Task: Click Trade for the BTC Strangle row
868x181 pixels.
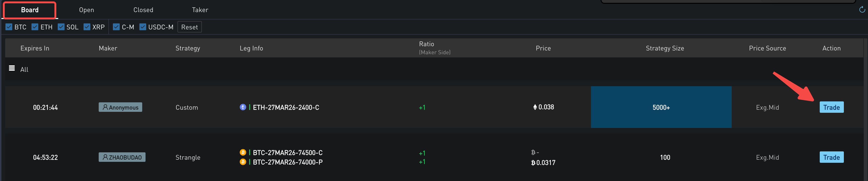Action: (831, 157)
